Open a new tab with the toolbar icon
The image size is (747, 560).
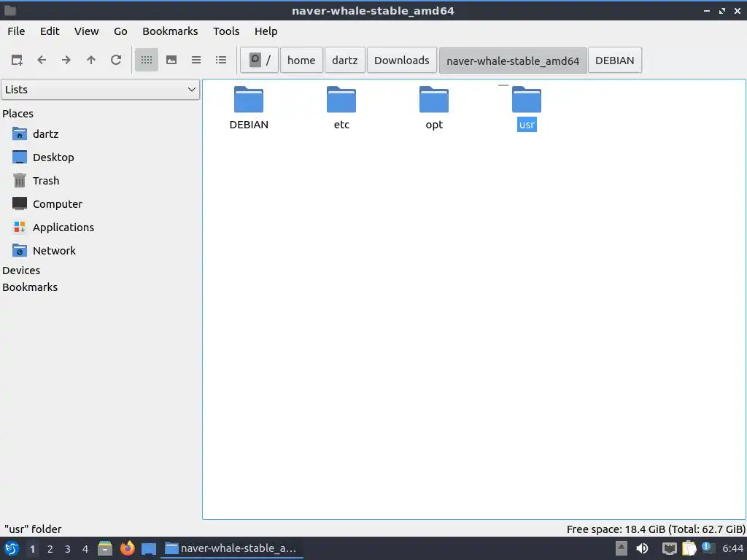[x=18, y=60]
